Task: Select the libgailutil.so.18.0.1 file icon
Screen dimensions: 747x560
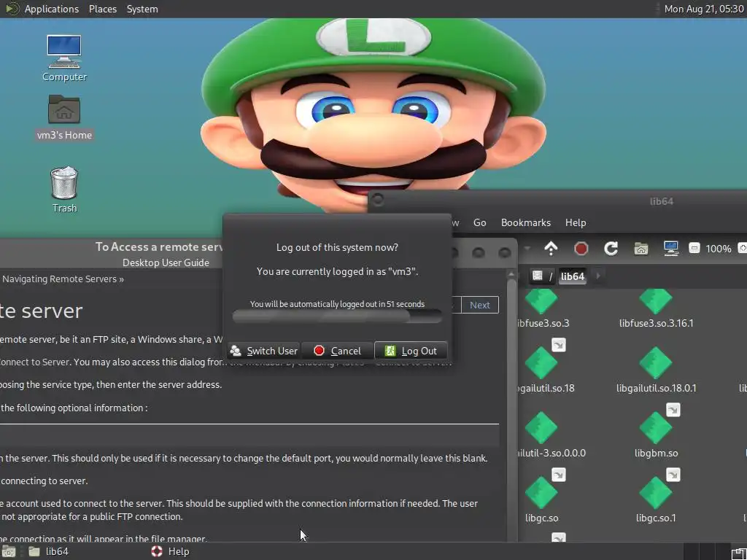Action: pos(656,363)
